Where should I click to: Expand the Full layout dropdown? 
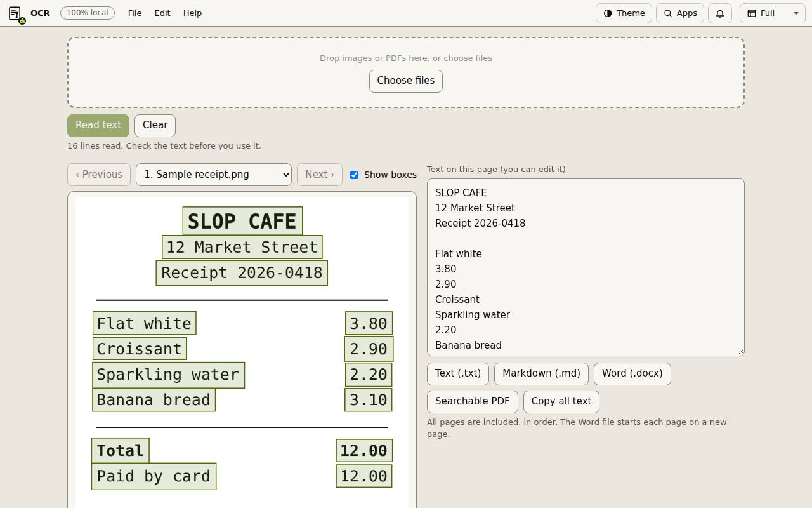click(x=772, y=13)
